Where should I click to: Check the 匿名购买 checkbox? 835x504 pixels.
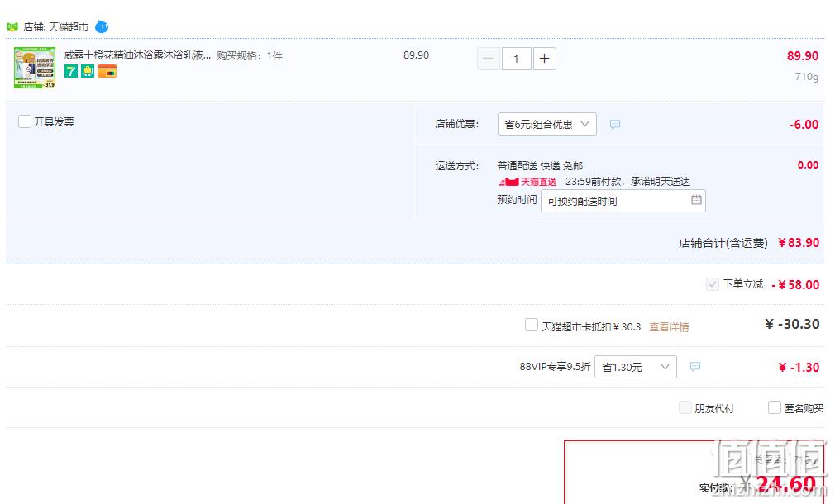pyautogui.click(x=775, y=407)
